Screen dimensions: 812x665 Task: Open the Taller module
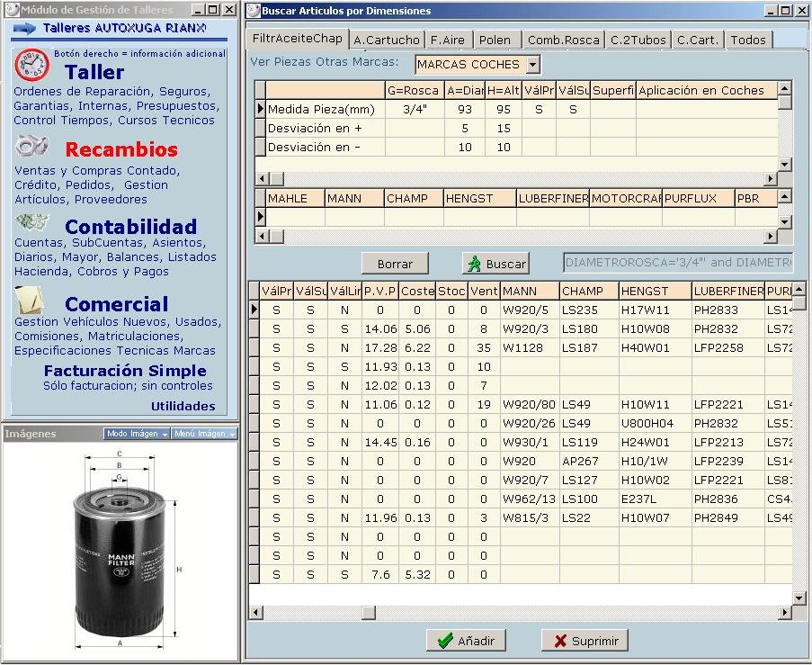coord(94,72)
